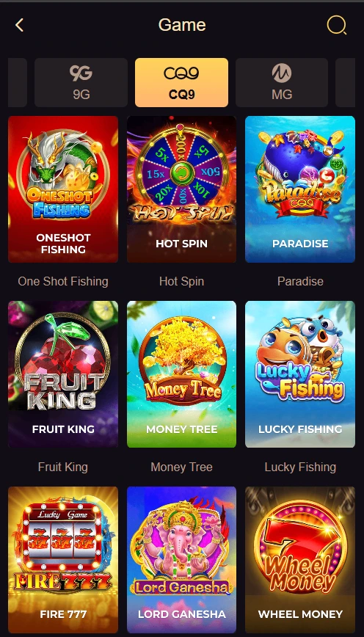Open the Lucky Fishing game tile
This screenshot has height=637, width=364.
[x=300, y=374]
